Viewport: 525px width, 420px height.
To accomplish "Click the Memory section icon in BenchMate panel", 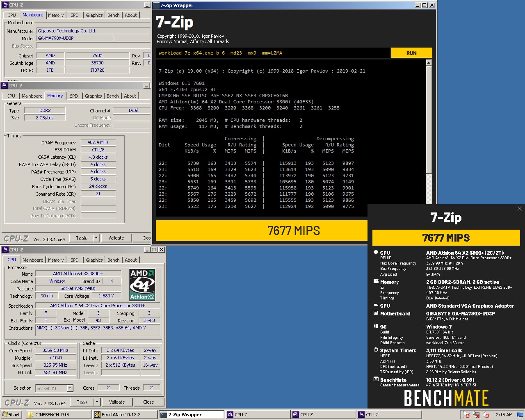I will point(376,281).
